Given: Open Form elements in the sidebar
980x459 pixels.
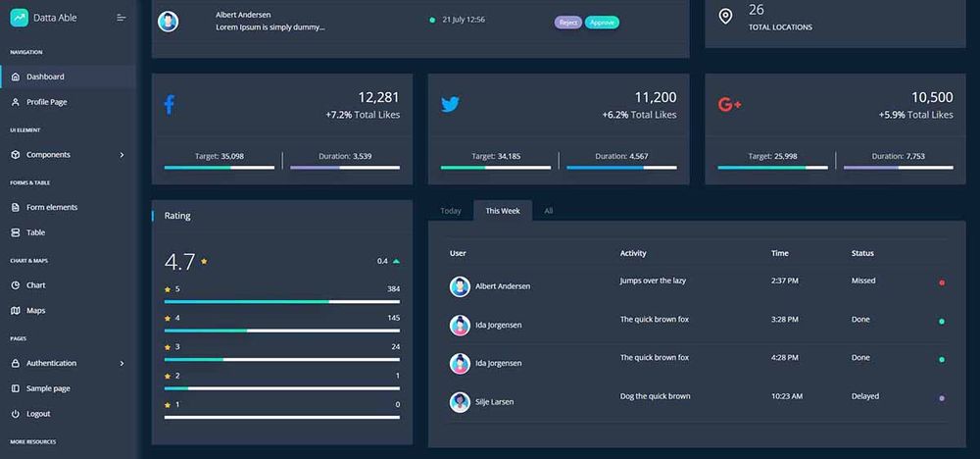Looking at the screenshot, I should pos(51,207).
